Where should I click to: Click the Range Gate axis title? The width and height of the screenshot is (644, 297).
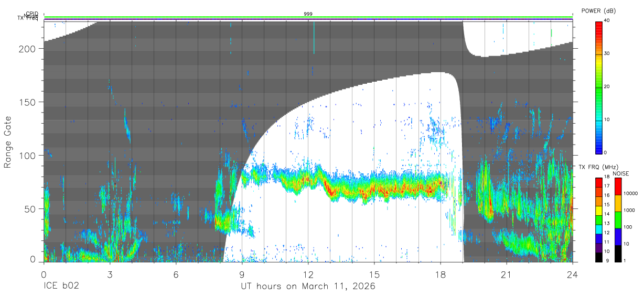(8, 142)
